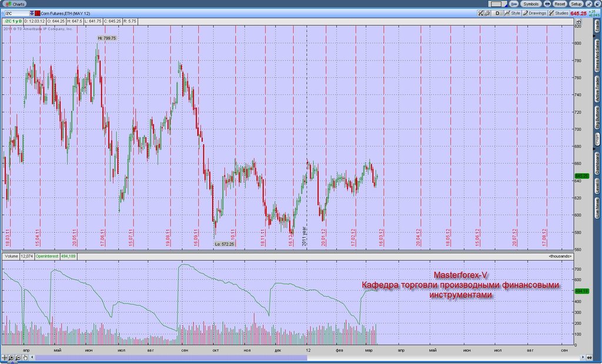Click the Charts window icon

pyautogui.click(x=8, y=4)
